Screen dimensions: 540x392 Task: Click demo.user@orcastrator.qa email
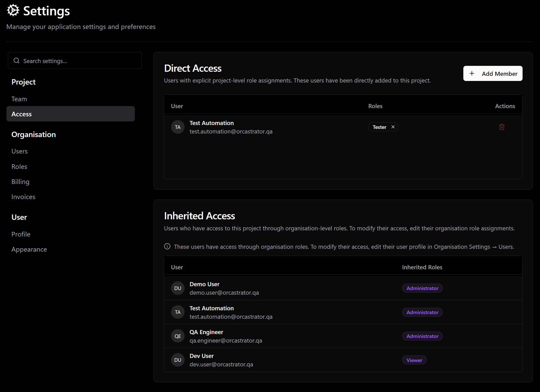tap(224, 293)
